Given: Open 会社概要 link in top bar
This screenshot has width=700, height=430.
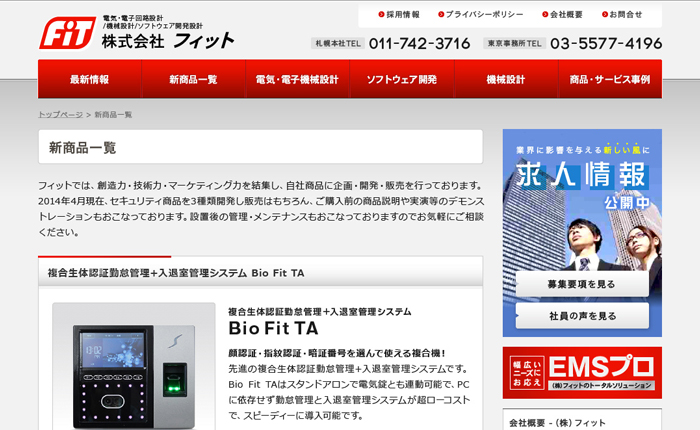Looking at the screenshot, I should 562,15.
